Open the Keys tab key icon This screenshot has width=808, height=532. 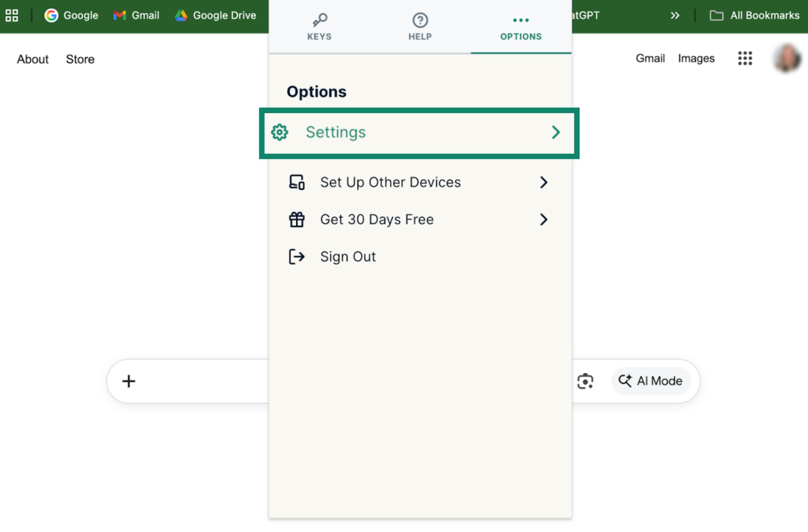[x=320, y=20]
